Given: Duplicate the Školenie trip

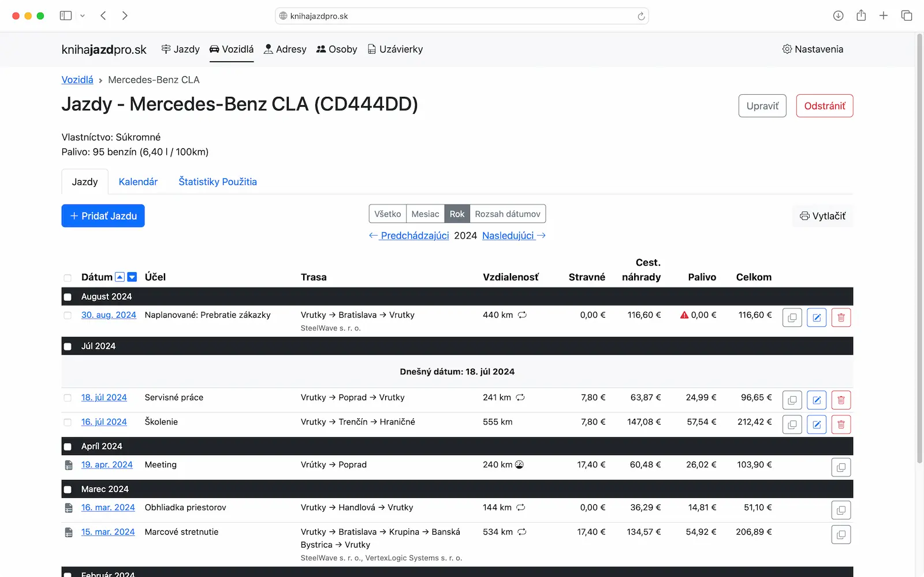Looking at the screenshot, I should click(792, 425).
